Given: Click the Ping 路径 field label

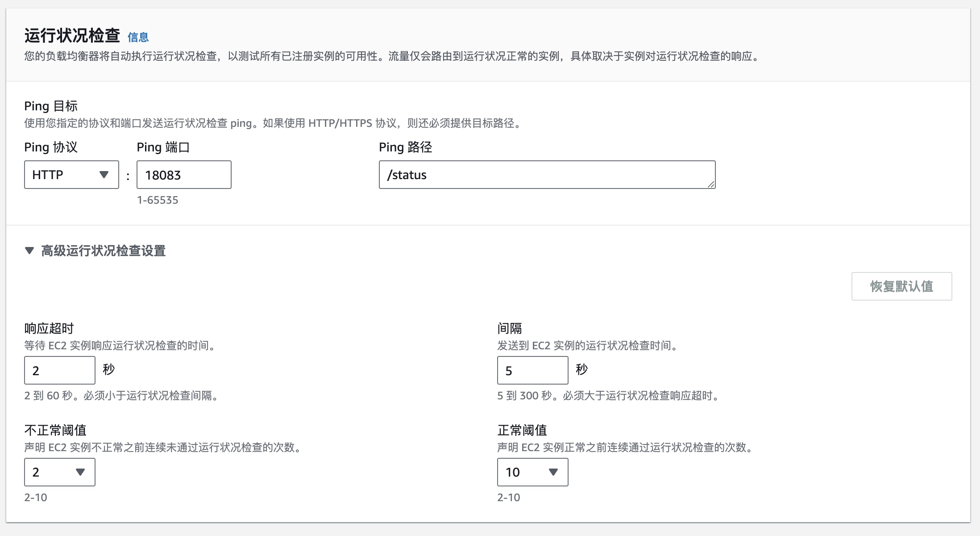Looking at the screenshot, I should [x=405, y=147].
